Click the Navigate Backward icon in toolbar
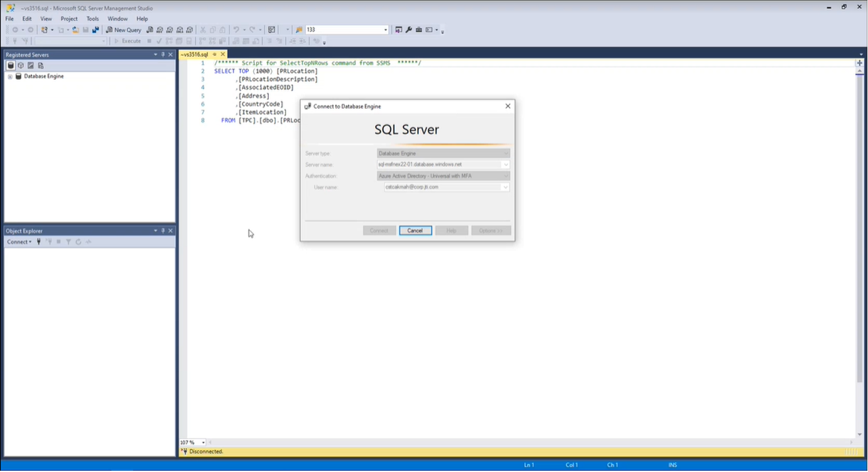 [15, 30]
